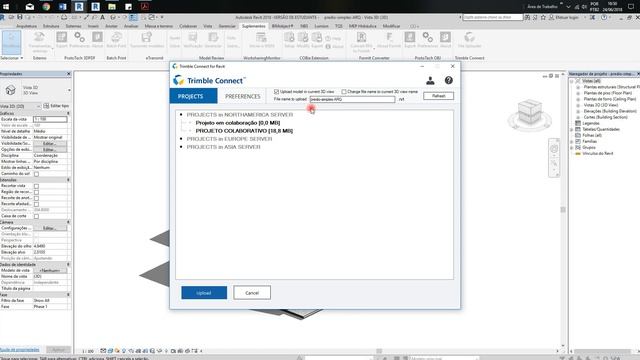The image size is (640, 360).
Task: Toggle the Recorte de anotação checkbox
Action: click(36, 198)
